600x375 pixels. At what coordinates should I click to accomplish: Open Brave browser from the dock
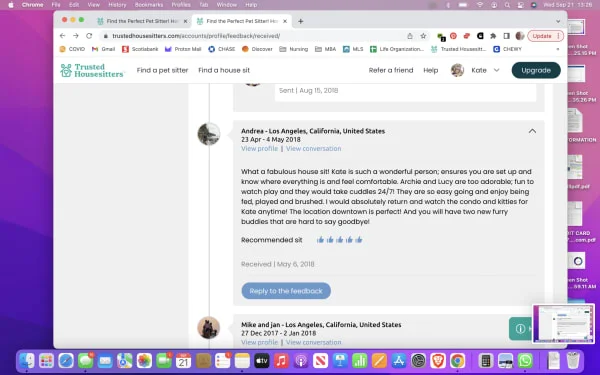[438, 360]
